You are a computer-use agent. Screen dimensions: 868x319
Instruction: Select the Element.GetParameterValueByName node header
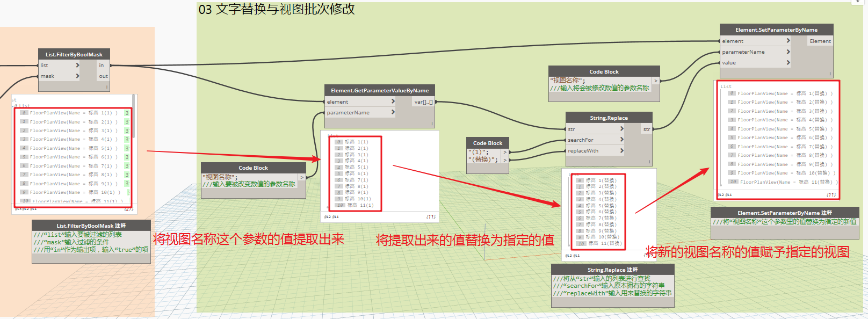(380, 90)
